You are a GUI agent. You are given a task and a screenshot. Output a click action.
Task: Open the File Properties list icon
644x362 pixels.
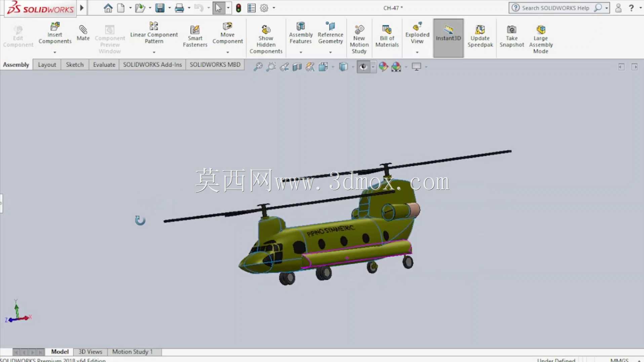[251, 8]
